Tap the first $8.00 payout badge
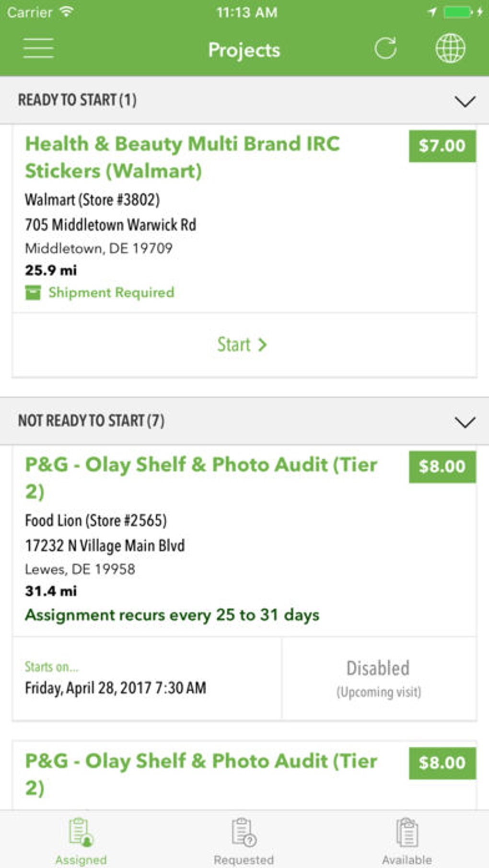The image size is (489, 868). pos(442,466)
